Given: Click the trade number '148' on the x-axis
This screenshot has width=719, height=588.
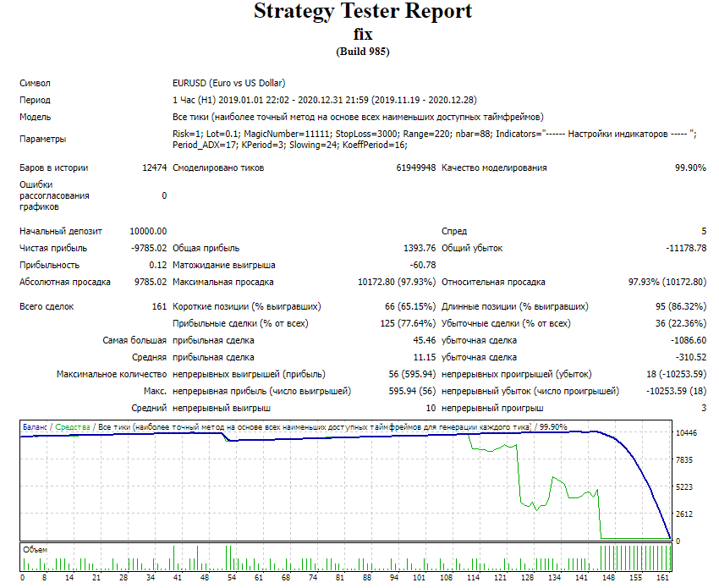Looking at the screenshot, I should [x=608, y=578].
